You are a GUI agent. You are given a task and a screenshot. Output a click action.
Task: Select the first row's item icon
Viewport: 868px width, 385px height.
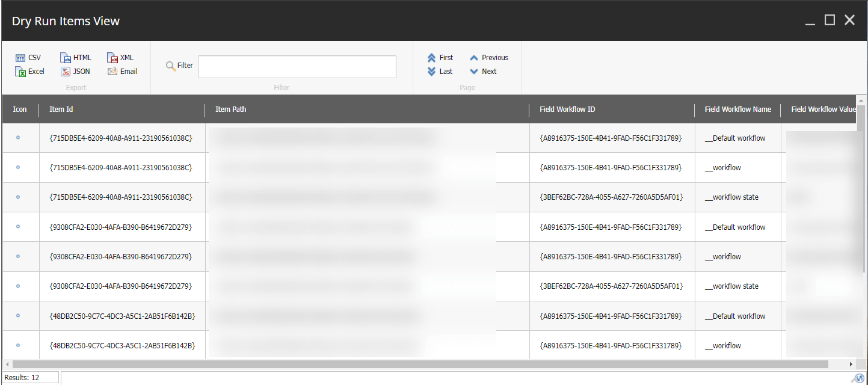click(18, 138)
